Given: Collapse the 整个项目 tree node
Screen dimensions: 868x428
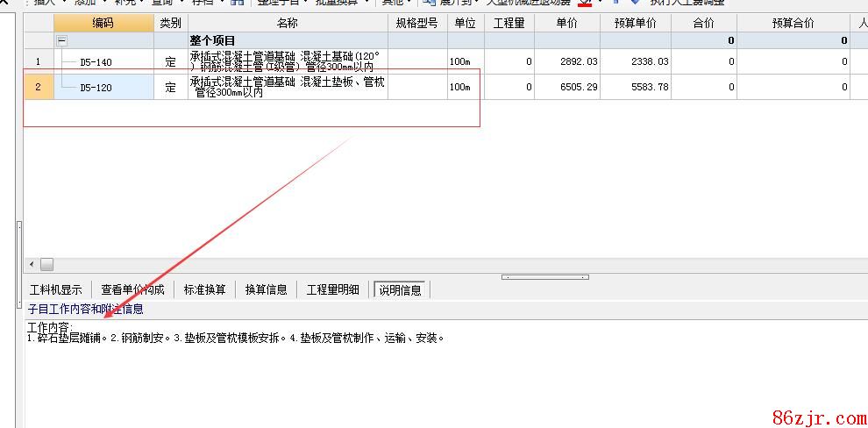Looking at the screenshot, I should tap(61, 40).
